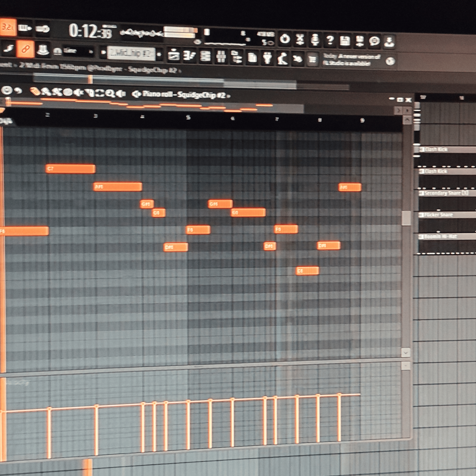Image resolution: width=476 pixels, height=476 pixels.
Task: Select the Zoom magnifier tool in piano roll
Action: click(110, 93)
